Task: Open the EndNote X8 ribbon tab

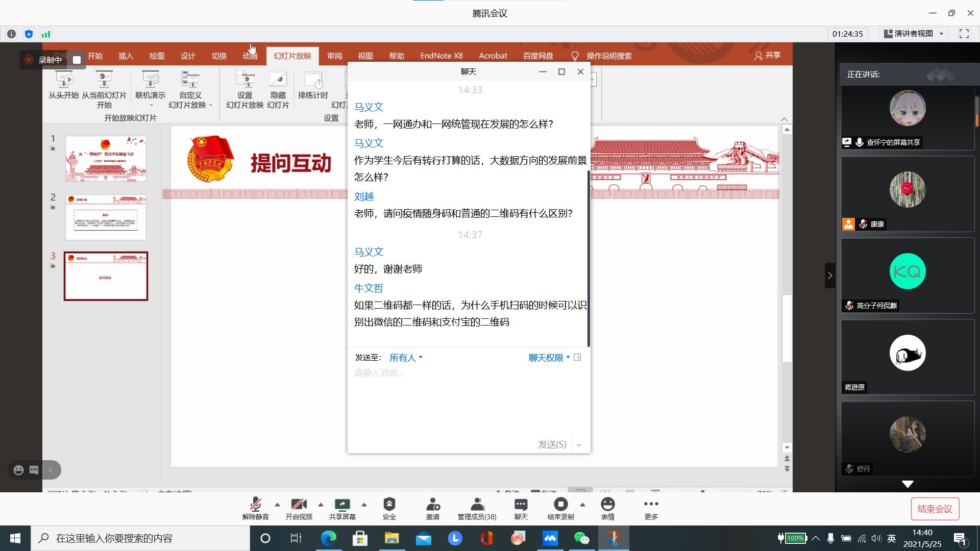Action: pos(441,56)
